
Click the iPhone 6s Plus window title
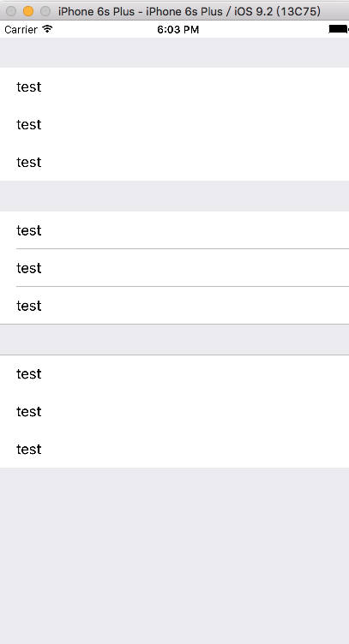tap(190, 11)
